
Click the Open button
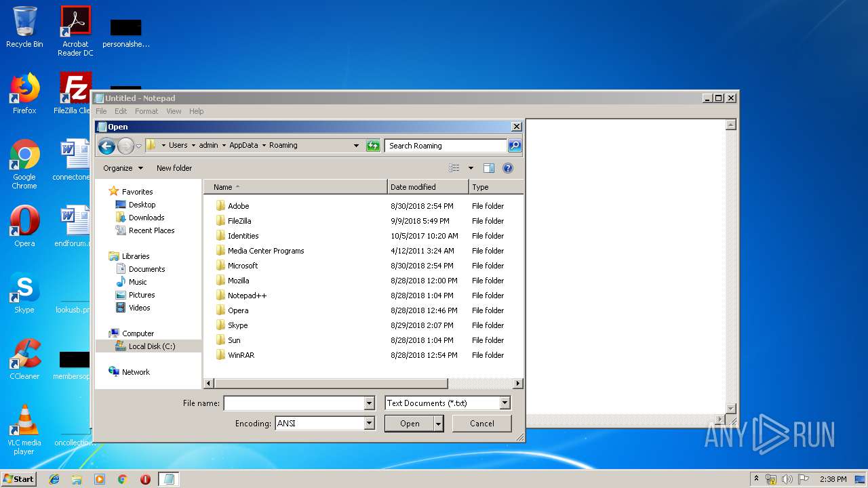(x=410, y=424)
